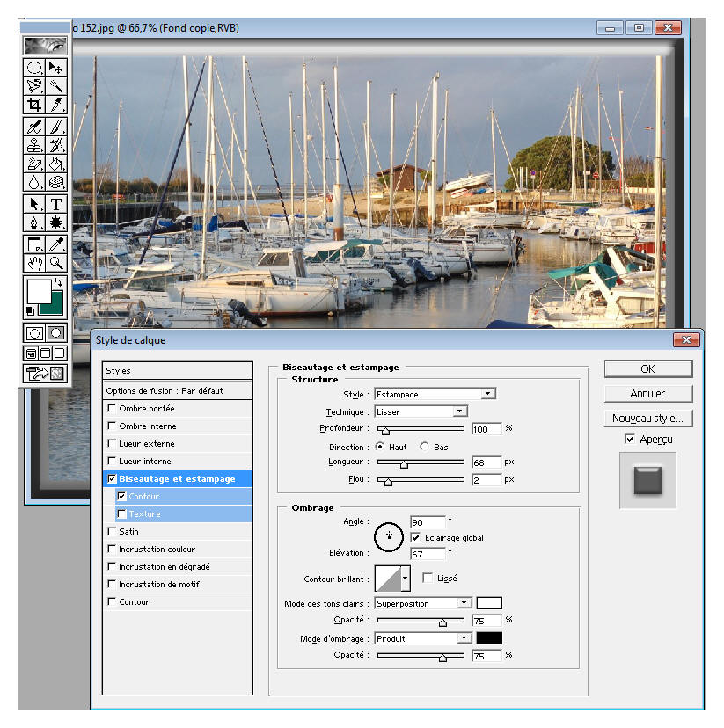Select the Clone Stamp tool

(x=34, y=145)
